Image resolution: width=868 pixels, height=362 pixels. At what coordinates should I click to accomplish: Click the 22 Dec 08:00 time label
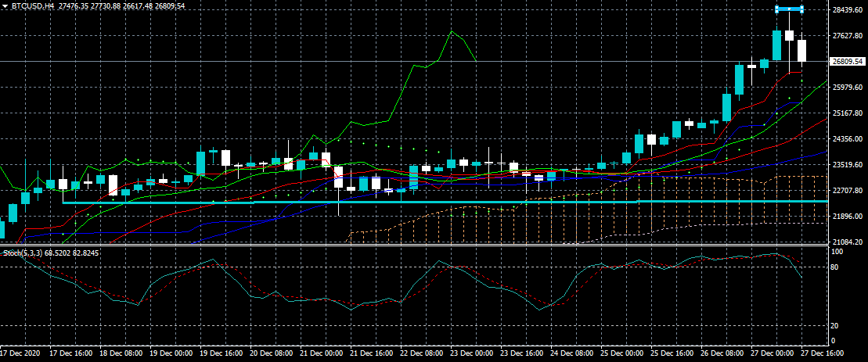coord(423,354)
